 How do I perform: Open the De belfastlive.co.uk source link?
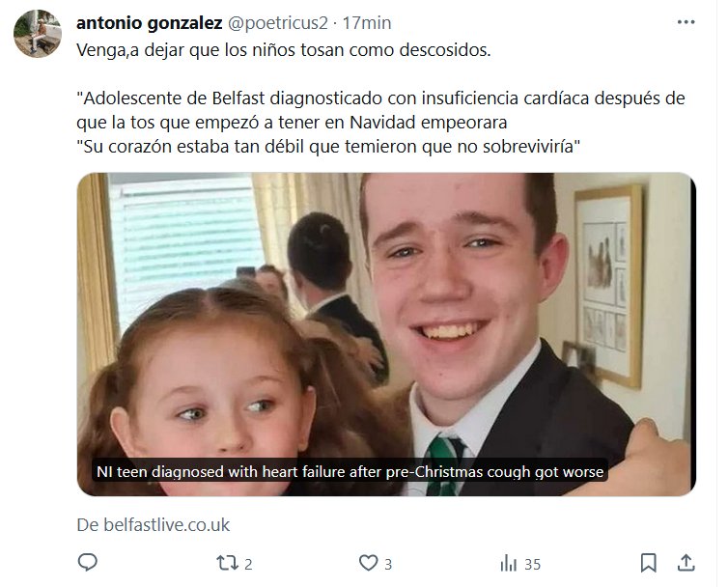(154, 525)
